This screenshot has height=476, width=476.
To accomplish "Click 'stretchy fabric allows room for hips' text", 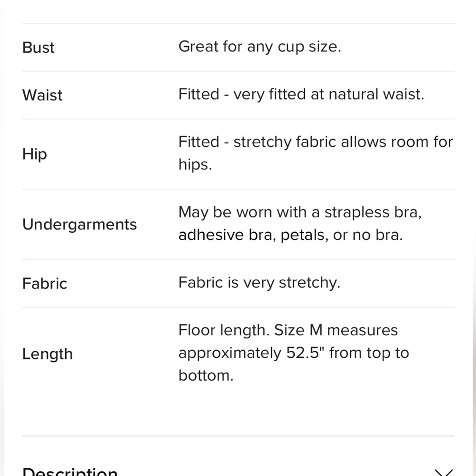I will pyautogui.click(x=316, y=153).
